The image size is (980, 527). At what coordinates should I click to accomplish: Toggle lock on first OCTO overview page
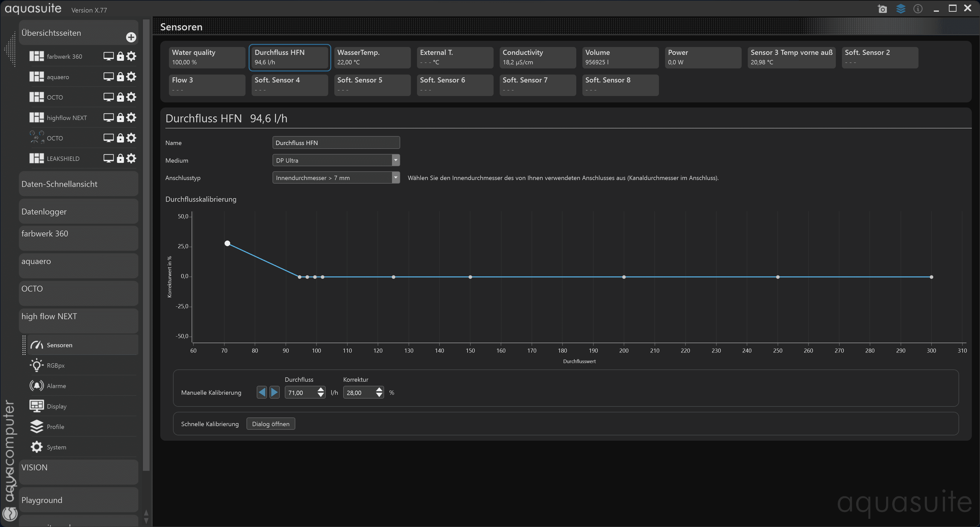pyautogui.click(x=120, y=97)
